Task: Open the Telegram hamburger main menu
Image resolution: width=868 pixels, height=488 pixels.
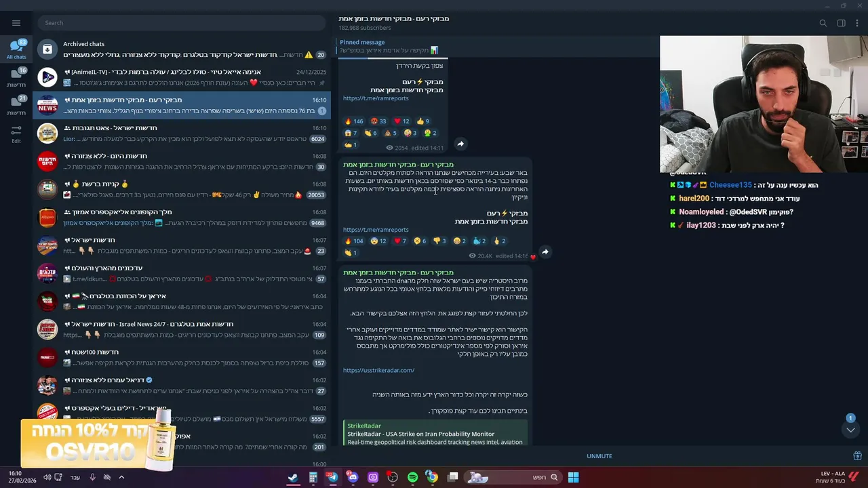Action: pyautogui.click(x=16, y=23)
